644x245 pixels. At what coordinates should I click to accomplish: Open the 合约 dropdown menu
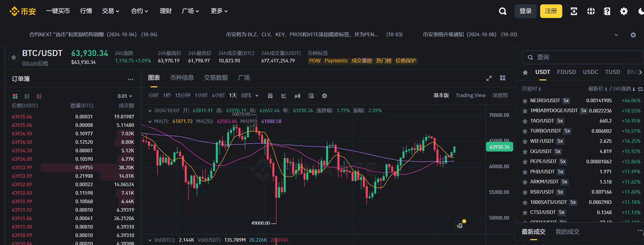point(140,11)
